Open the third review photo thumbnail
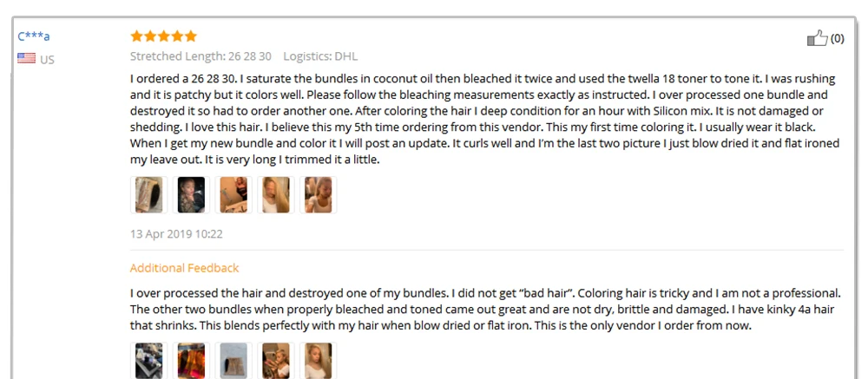 coord(233,195)
